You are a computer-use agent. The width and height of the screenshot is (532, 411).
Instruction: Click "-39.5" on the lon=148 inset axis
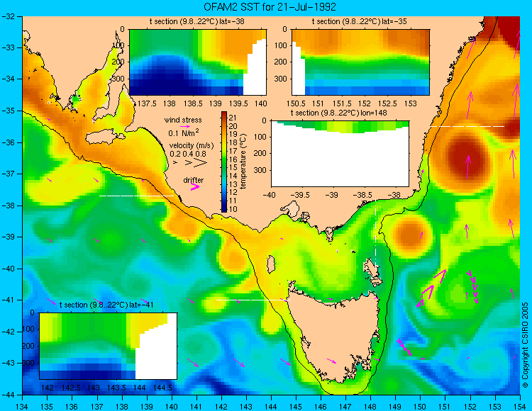(301, 195)
